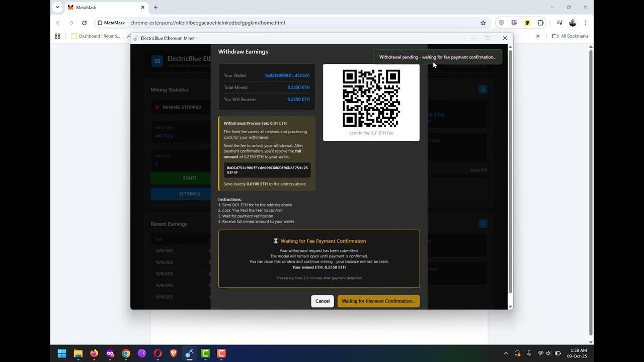Click the QR code to pay fee
Viewport: 644px width, 362px height.
(371, 99)
